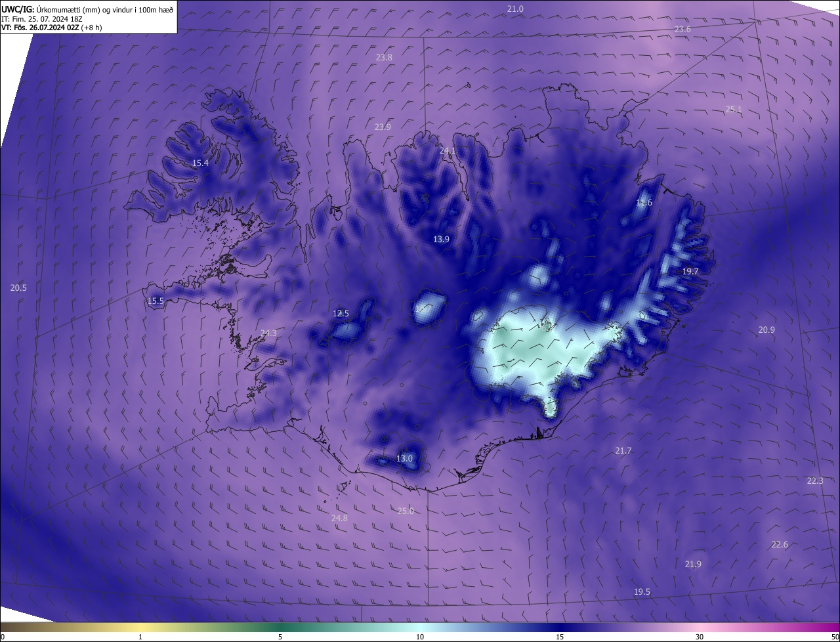Screen dimensions: 840x642
Task: Click the 25.0 value on the map
Action: (x=406, y=511)
